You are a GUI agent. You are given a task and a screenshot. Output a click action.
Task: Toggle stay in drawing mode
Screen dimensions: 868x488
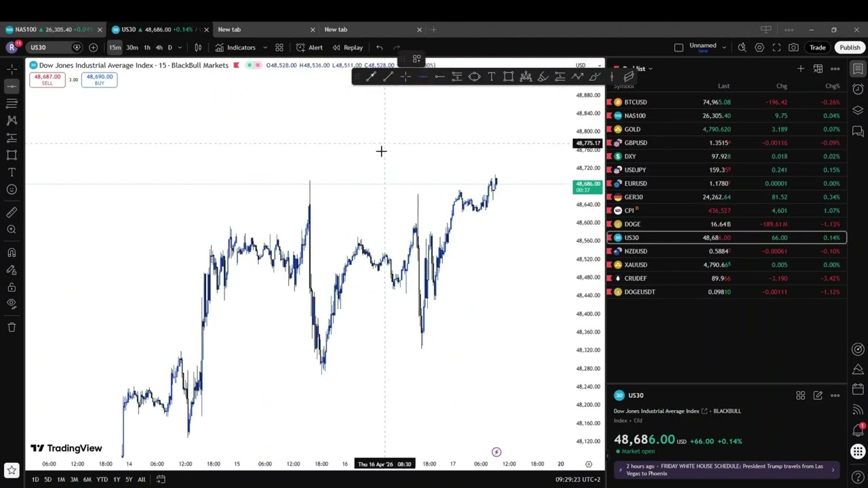point(12,270)
